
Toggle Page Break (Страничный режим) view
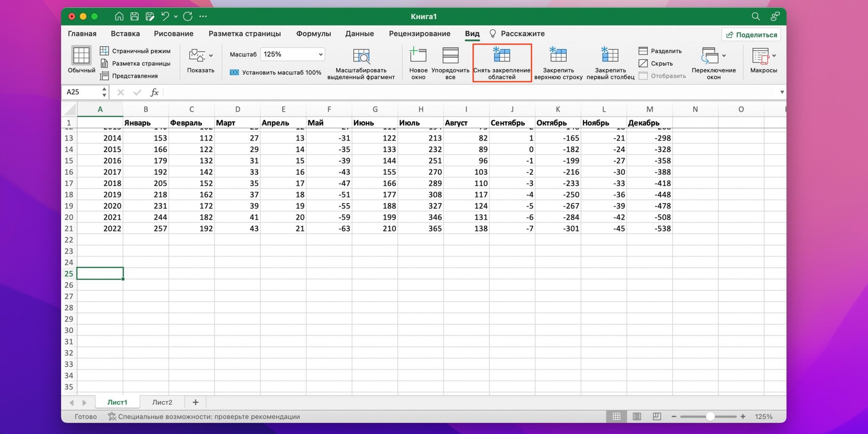pyautogui.click(x=135, y=51)
